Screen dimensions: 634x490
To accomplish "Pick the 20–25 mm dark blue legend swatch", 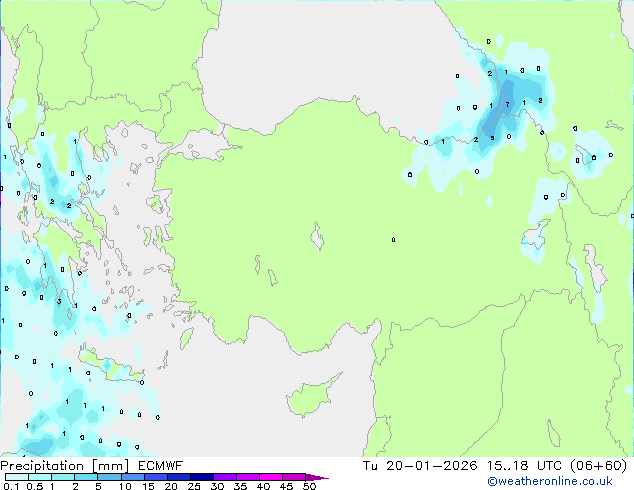I will point(179,477).
